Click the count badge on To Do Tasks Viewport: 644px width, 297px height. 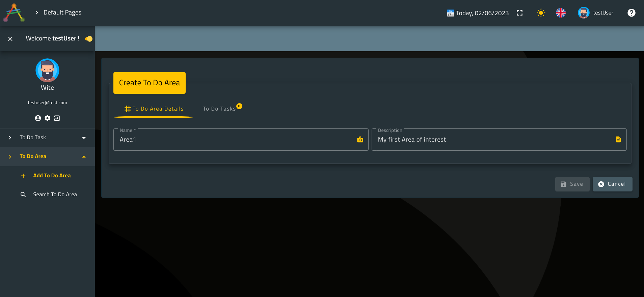(x=239, y=106)
